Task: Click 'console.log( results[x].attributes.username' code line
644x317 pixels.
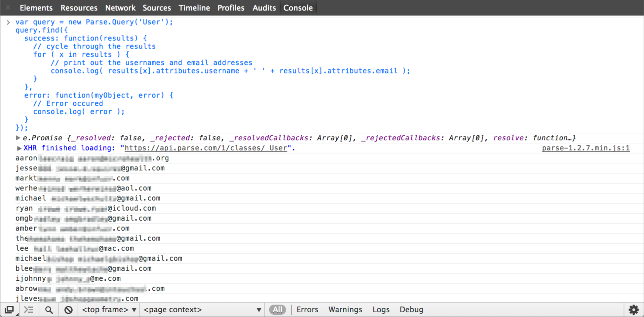Action: pyautogui.click(x=230, y=71)
